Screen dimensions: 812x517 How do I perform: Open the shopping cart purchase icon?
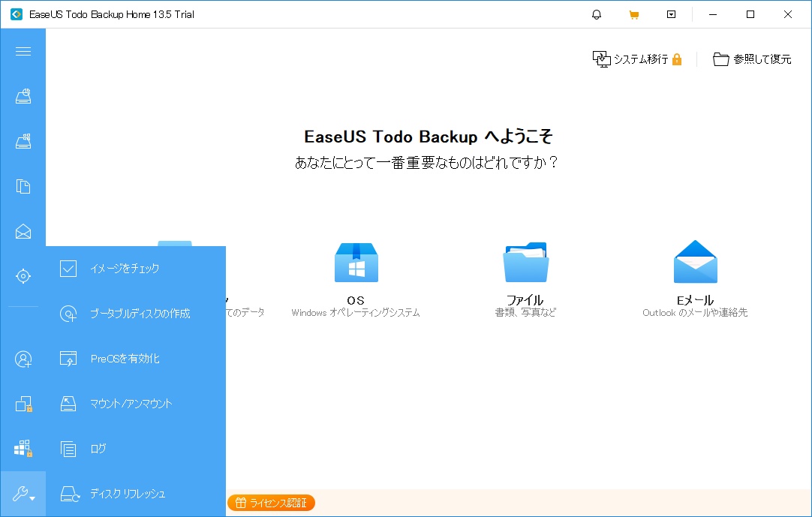634,14
